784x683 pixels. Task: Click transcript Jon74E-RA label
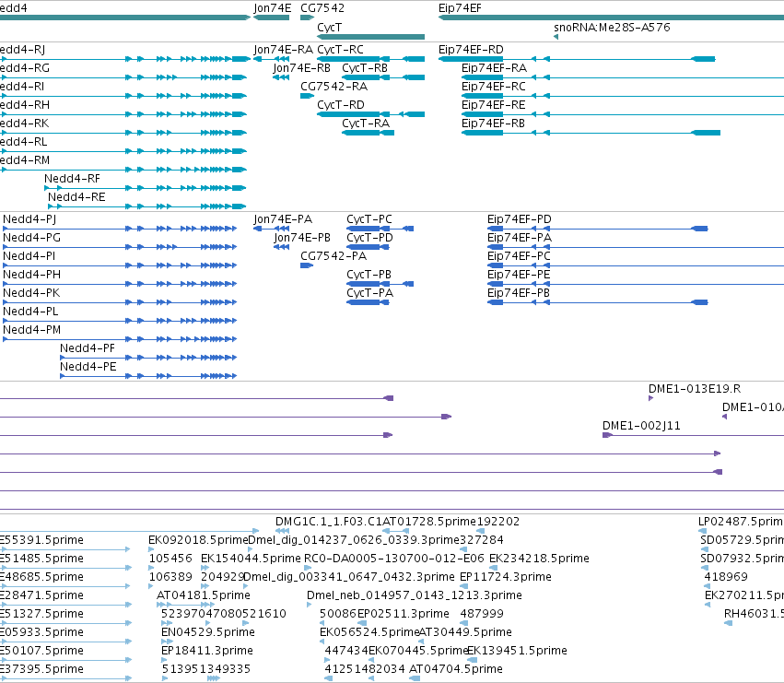tap(284, 50)
